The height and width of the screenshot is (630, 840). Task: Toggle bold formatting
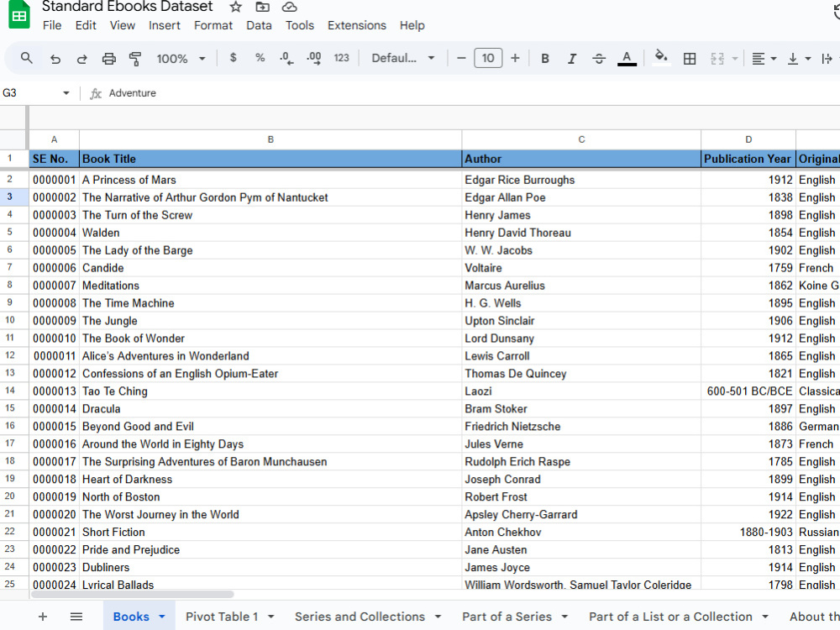[544, 59]
